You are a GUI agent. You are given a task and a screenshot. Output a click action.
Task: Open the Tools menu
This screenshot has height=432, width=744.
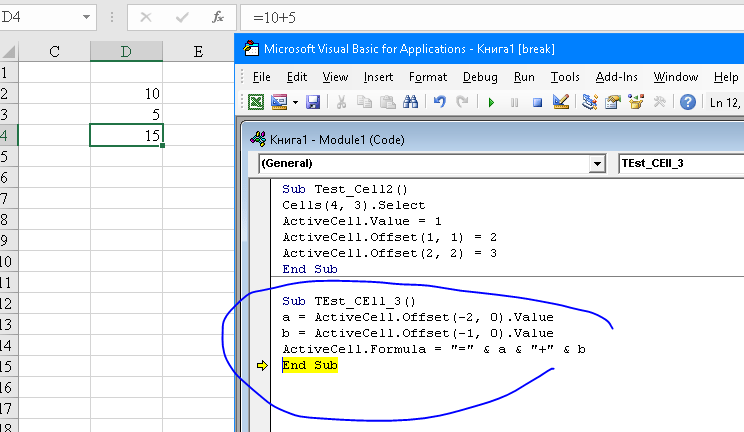click(x=565, y=77)
